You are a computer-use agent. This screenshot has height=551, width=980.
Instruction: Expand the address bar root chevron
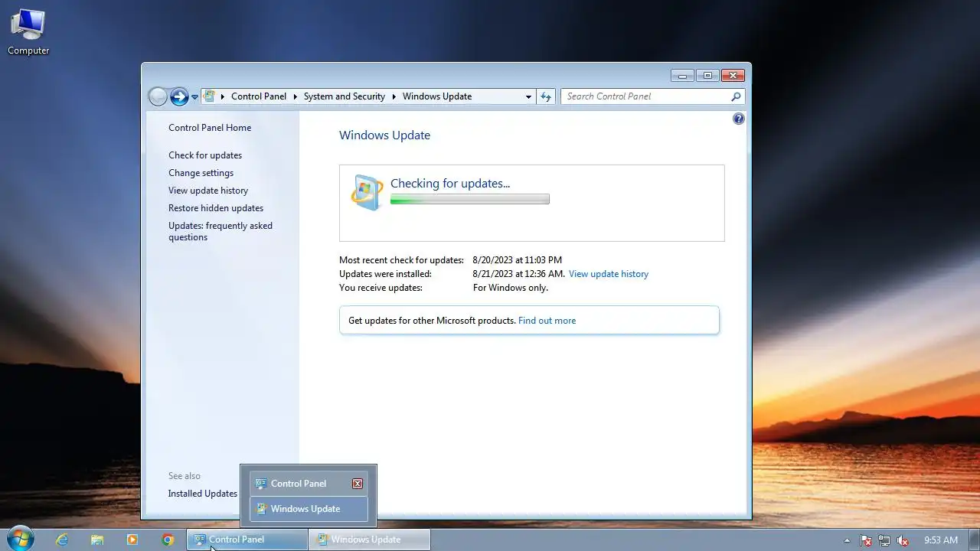tap(223, 96)
